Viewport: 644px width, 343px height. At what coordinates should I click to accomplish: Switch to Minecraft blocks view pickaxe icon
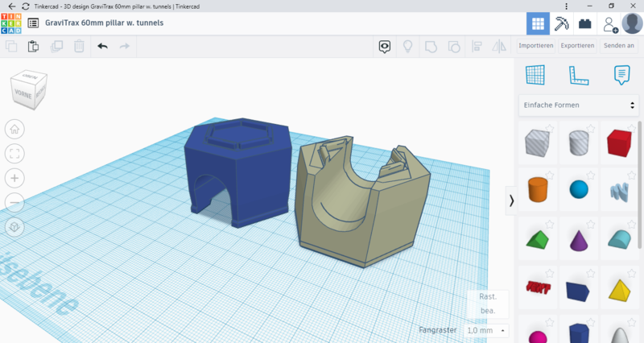(562, 23)
